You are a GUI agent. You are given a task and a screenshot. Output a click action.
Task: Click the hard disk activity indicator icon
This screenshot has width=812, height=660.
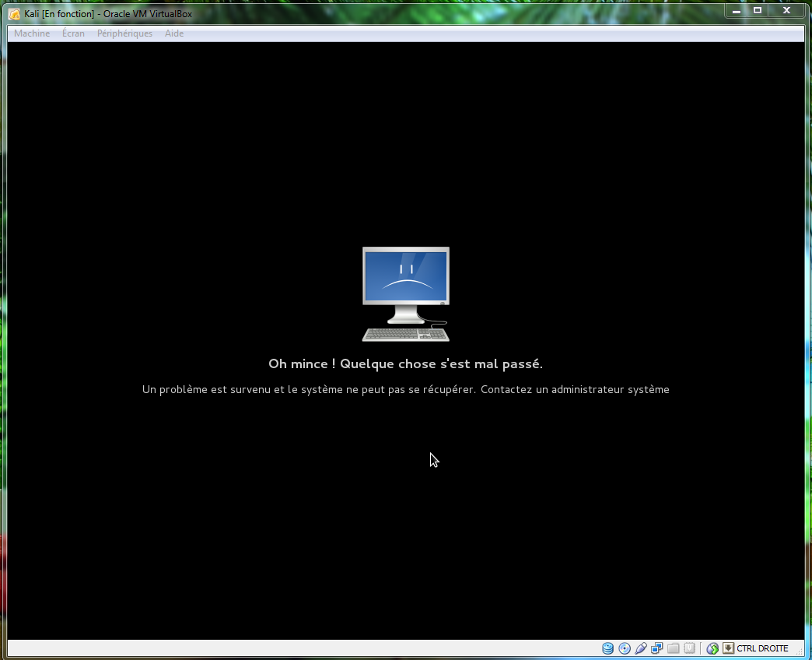(607, 648)
